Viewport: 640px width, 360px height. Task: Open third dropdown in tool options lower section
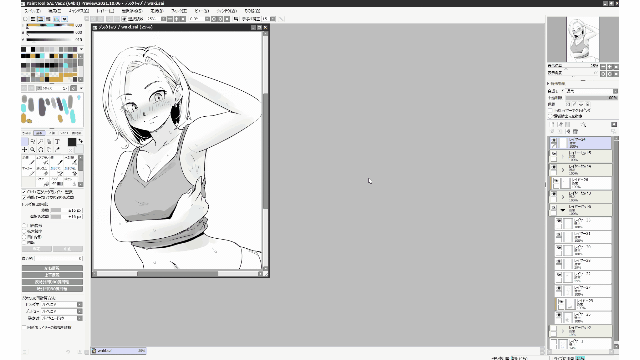pyautogui.click(x=61, y=318)
